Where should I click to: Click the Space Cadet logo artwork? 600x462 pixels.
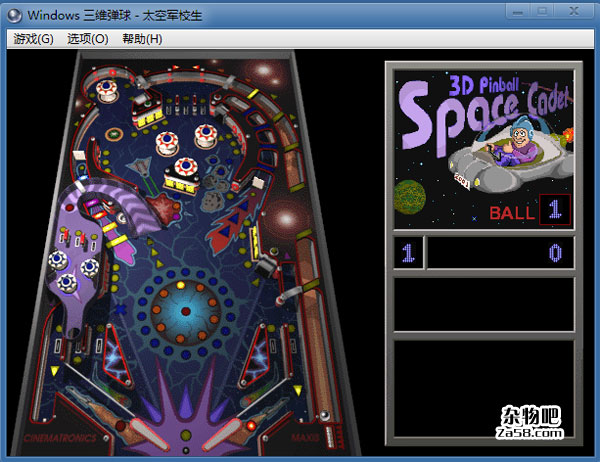484,149
